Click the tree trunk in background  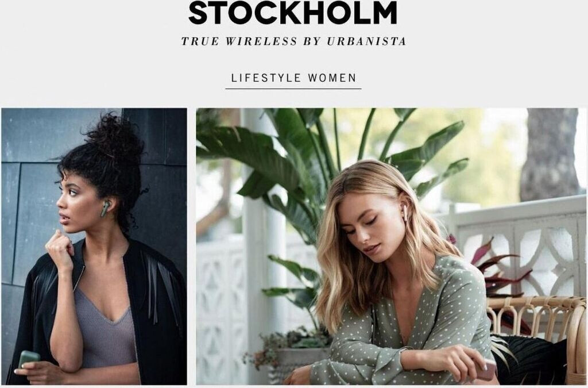click(550, 154)
